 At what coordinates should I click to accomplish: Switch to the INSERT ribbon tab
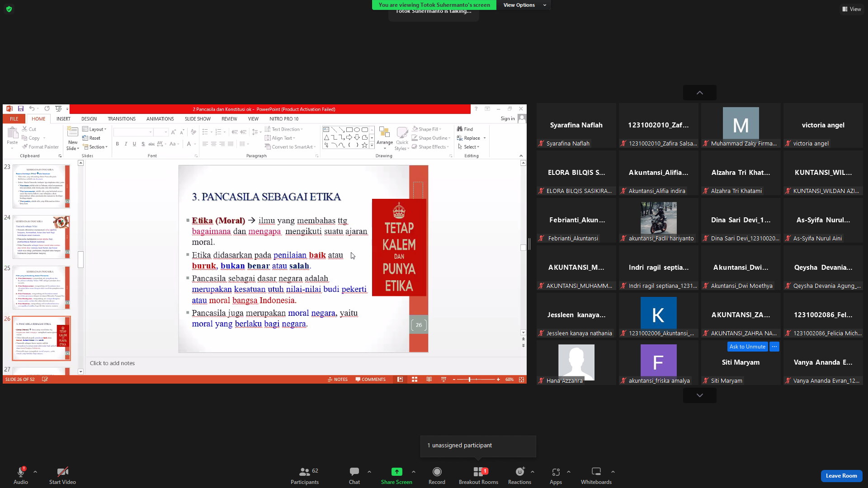(x=63, y=119)
